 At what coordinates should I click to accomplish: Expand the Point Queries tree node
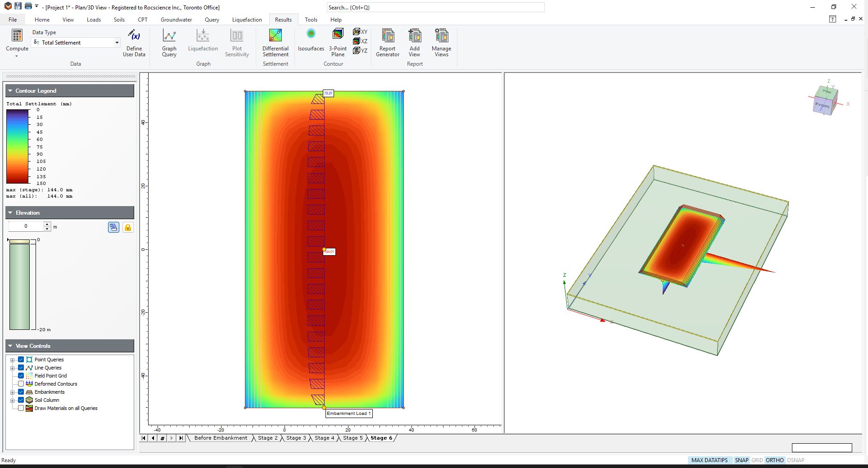13,360
